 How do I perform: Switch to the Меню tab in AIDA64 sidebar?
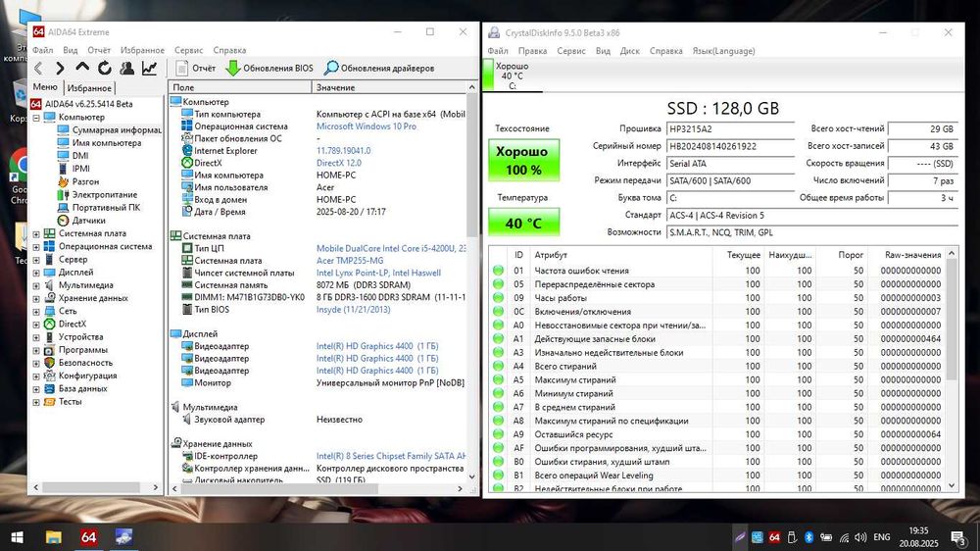pyautogui.click(x=45, y=87)
